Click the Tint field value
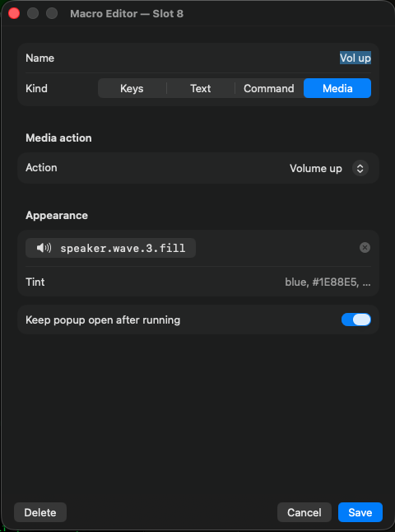This screenshot has width=395, height=532. (x=328, y=282)
